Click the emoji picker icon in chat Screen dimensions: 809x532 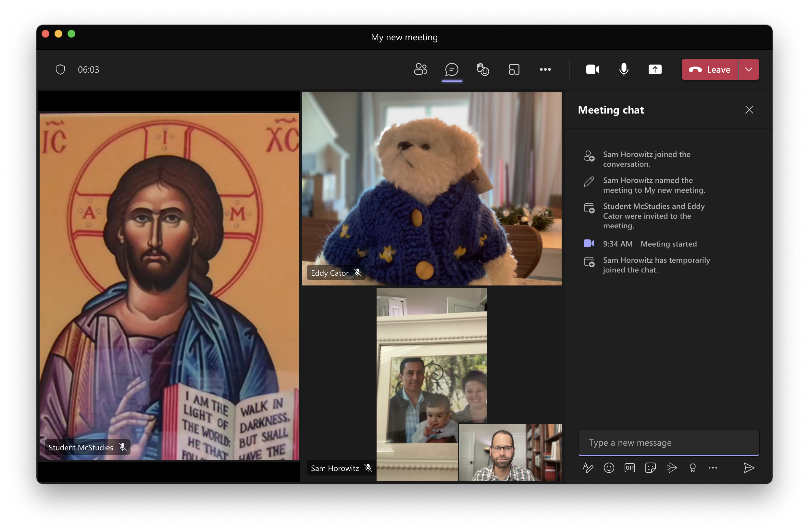click(608, 468)
